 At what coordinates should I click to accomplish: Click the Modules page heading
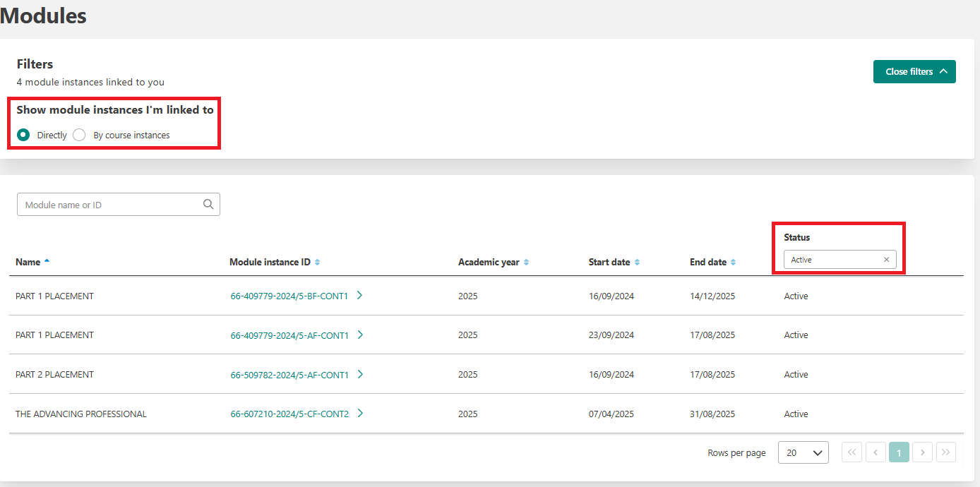point(43,16)
